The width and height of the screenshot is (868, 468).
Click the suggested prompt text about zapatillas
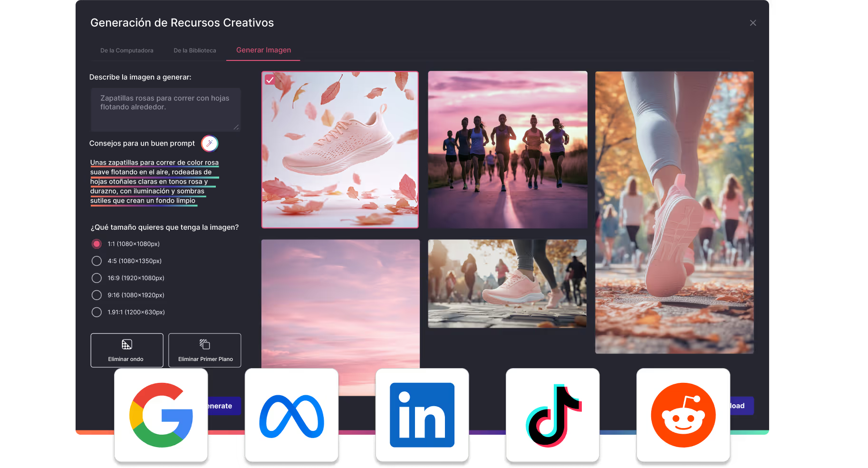click(154, 182)
